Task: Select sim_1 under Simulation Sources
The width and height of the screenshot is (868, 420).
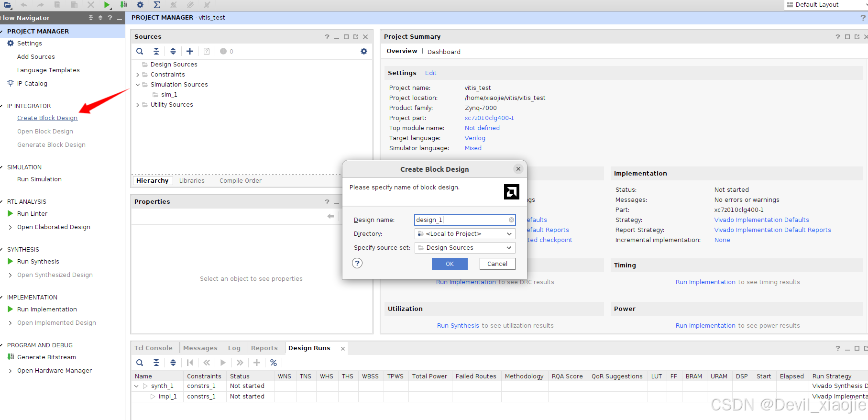Action: tap(169, 95)
